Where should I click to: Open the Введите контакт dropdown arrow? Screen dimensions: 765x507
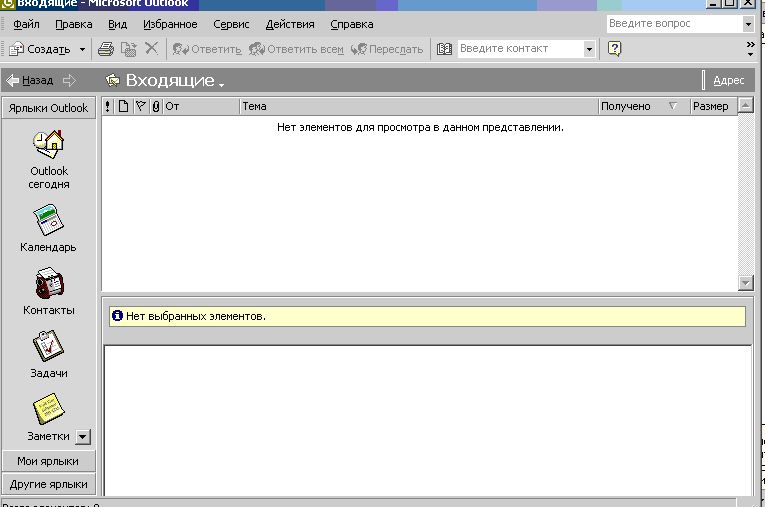coord(589,49)
